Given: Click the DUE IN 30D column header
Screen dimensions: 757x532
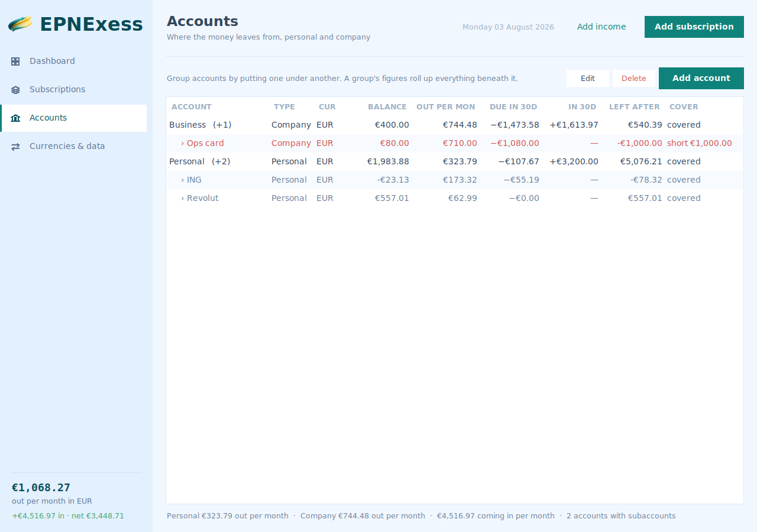Looking at the screenshot, I should (x=513, y=107).
